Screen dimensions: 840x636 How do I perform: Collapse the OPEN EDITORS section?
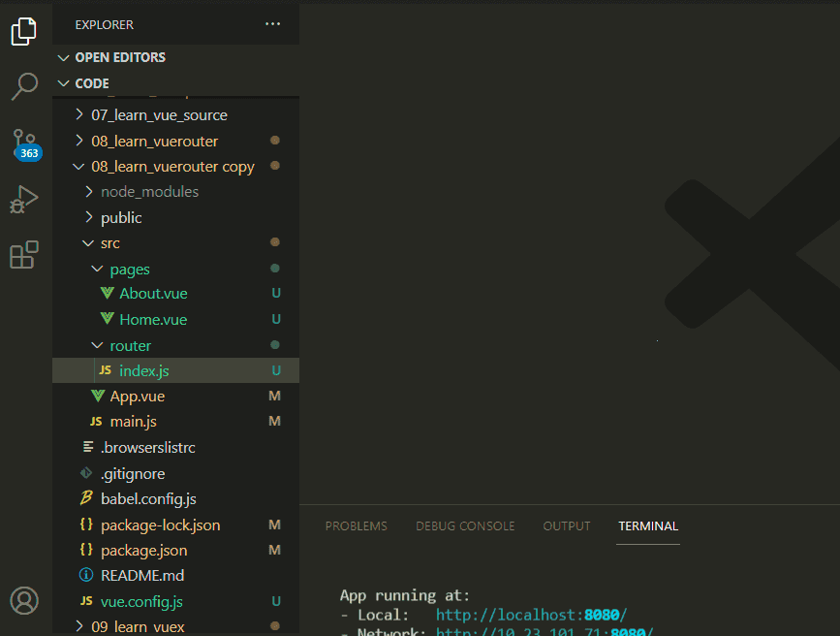pyautogui.click(x=64, y=57)
